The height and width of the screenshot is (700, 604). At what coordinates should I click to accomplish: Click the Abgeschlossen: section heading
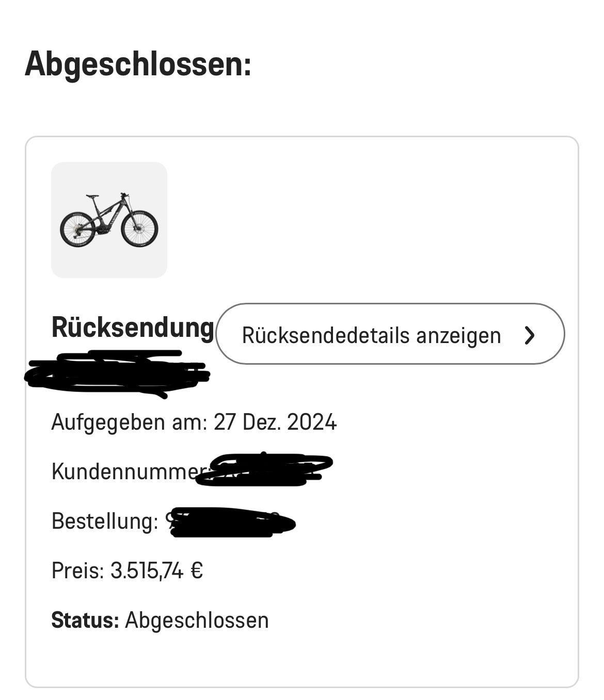coord(138,63)
